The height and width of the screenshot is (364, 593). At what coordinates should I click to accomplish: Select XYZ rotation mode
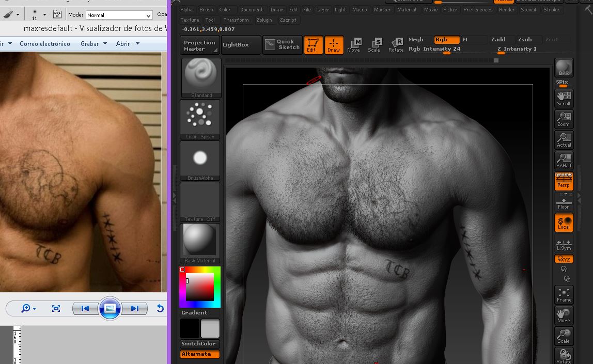point(564,259)
